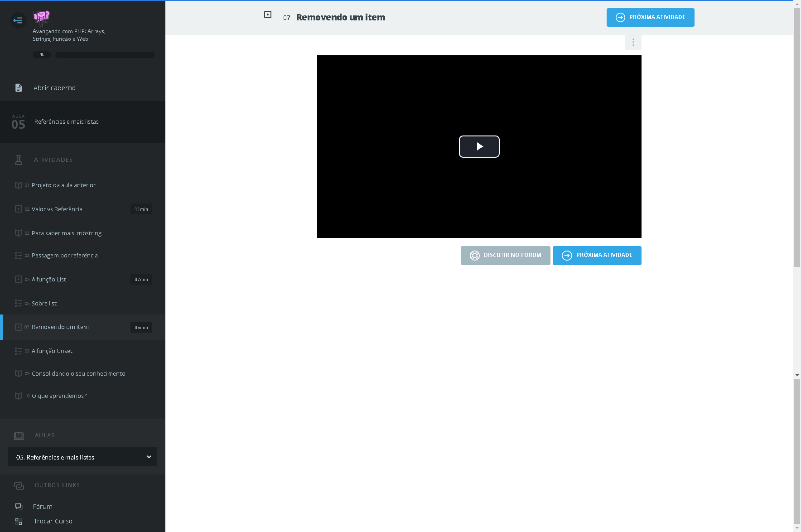This screenshot has height=532, width=801.
Task: Click Próxima Atividade button below video
Action: point(597,256)
